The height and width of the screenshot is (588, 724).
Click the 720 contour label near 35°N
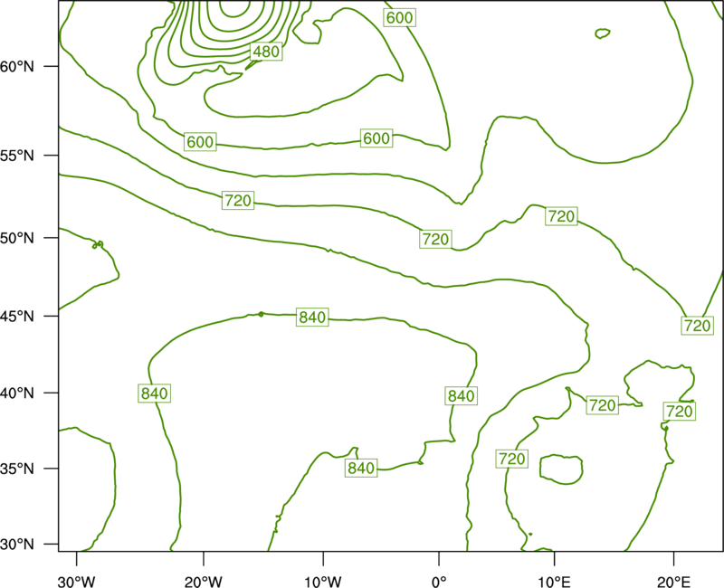[512, 459]
